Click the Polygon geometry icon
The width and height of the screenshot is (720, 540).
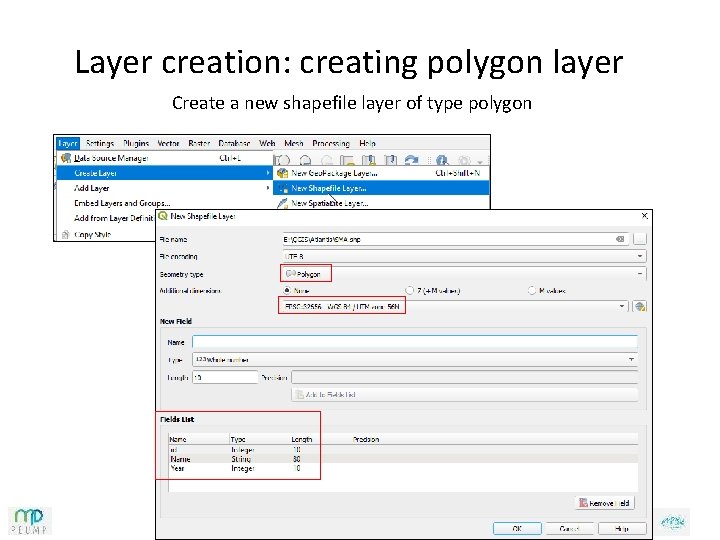pos(290,274)
